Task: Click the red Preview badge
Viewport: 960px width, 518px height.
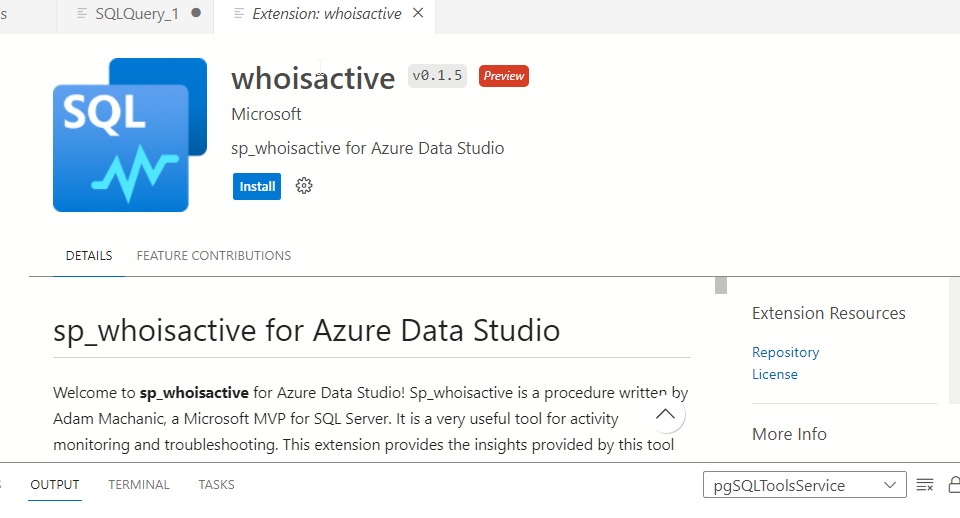Action: (x=503, y=76)
